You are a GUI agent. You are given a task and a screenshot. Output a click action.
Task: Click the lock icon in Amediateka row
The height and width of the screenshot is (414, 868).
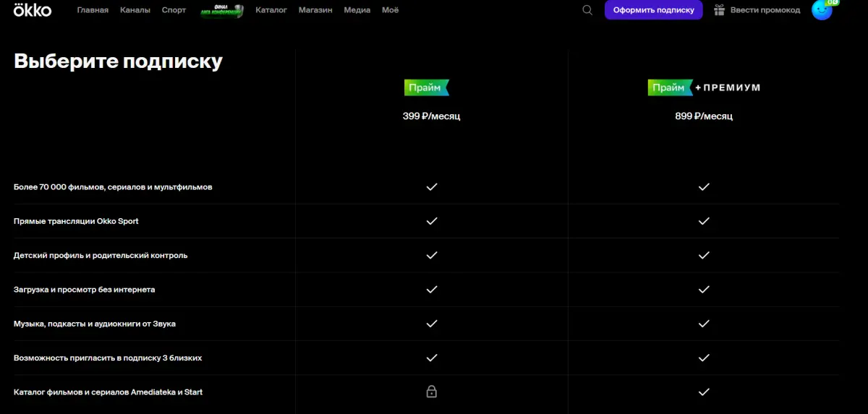432,392
